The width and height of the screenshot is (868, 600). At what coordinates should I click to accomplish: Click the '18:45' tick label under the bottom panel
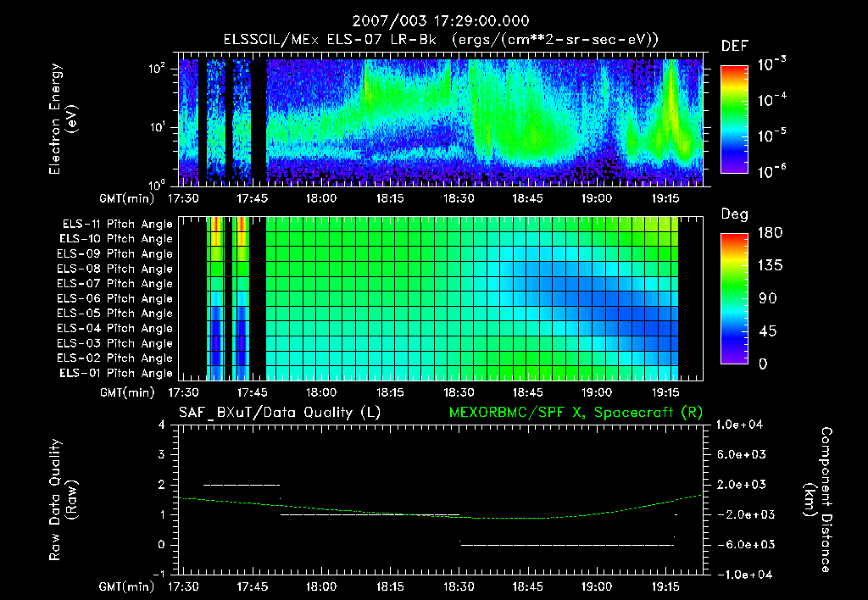coord(527,586)
